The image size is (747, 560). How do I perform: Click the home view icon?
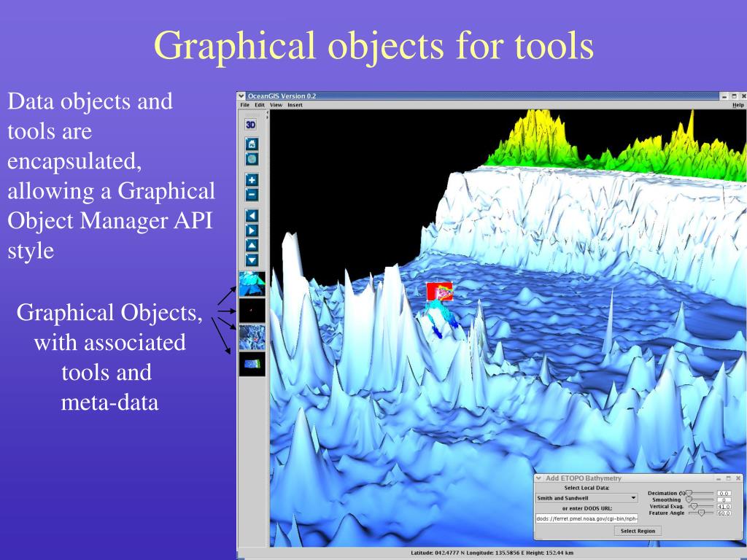click(x=252, y=144)
